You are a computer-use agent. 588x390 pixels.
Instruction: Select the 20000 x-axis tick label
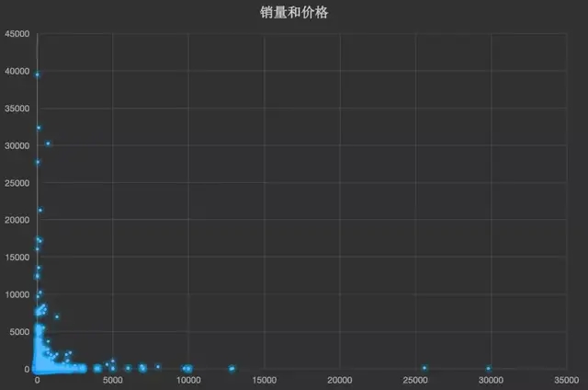pos(340,379)
